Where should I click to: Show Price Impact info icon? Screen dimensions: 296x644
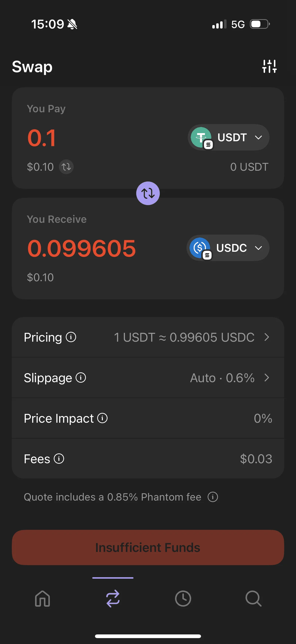click(x=102, y=418)
